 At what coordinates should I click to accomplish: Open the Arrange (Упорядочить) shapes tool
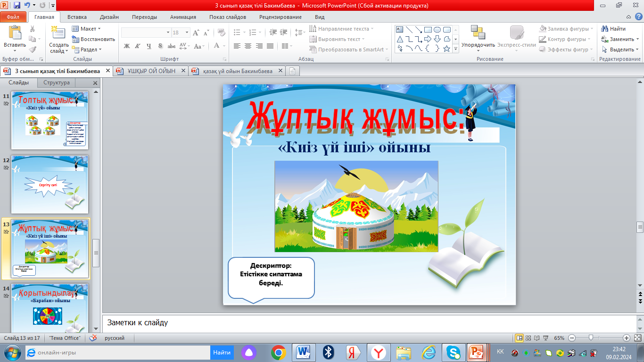pos(478,34)
